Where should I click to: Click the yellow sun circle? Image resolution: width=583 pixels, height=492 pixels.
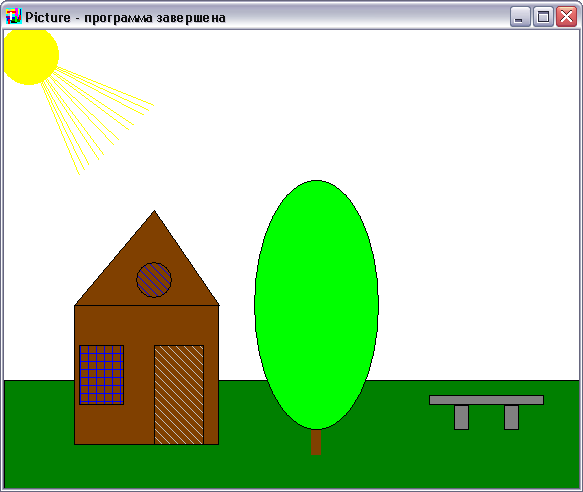coord(30,56)
